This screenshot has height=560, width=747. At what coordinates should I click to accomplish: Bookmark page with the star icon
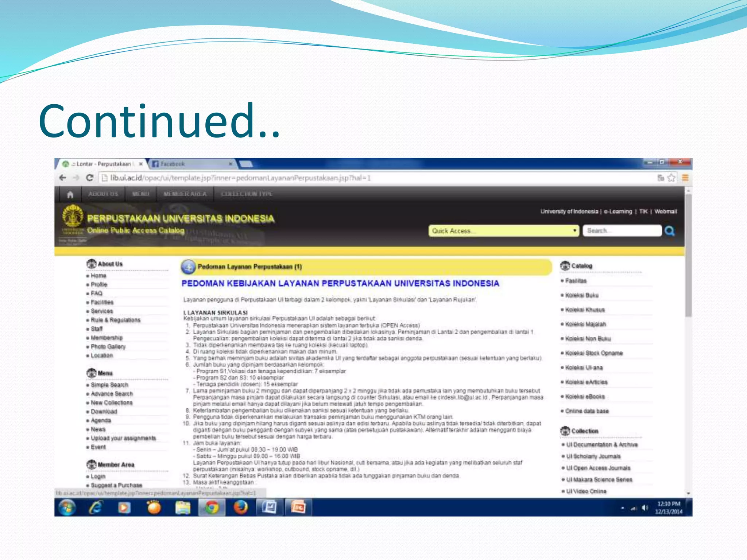671,178
